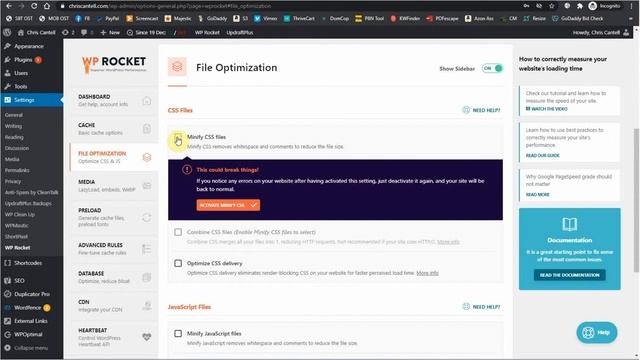640x360 pixels.
Task: Open the Vimeo bookmark
Action: click(267, 18)
